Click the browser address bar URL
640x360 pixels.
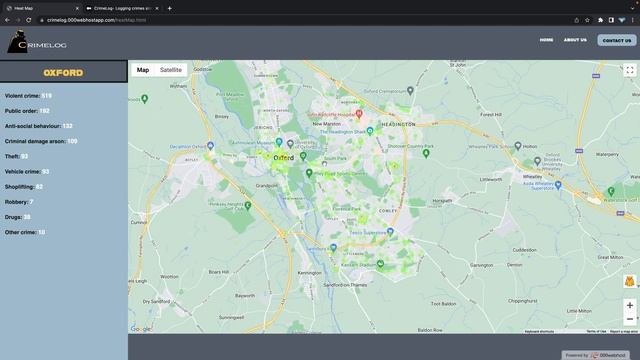coord(96,20)
